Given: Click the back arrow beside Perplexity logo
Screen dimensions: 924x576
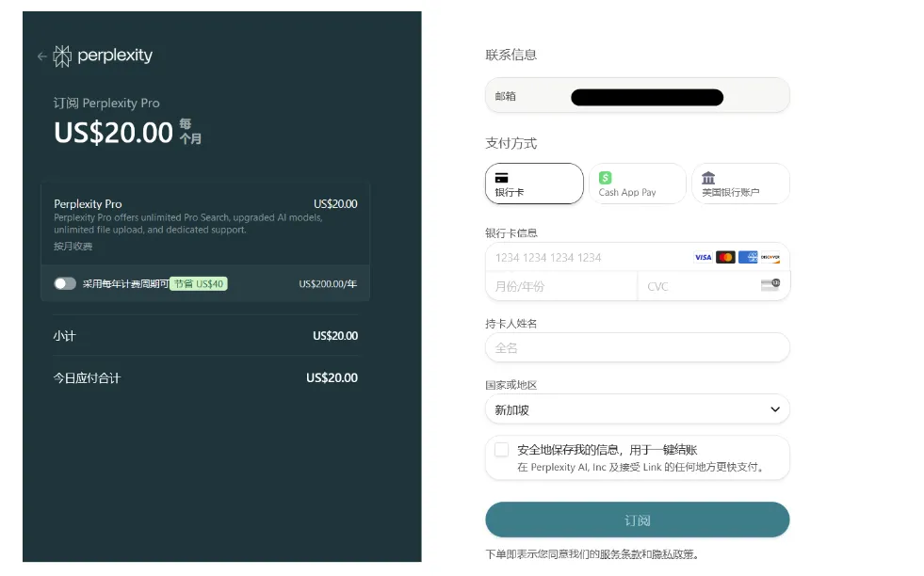Looking at the screenshot, I should point(41,56).
